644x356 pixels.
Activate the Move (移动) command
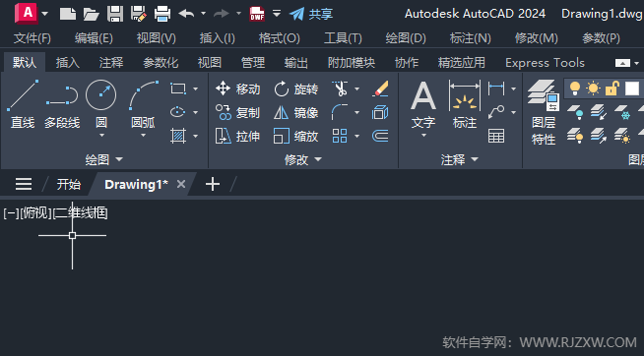237,89
